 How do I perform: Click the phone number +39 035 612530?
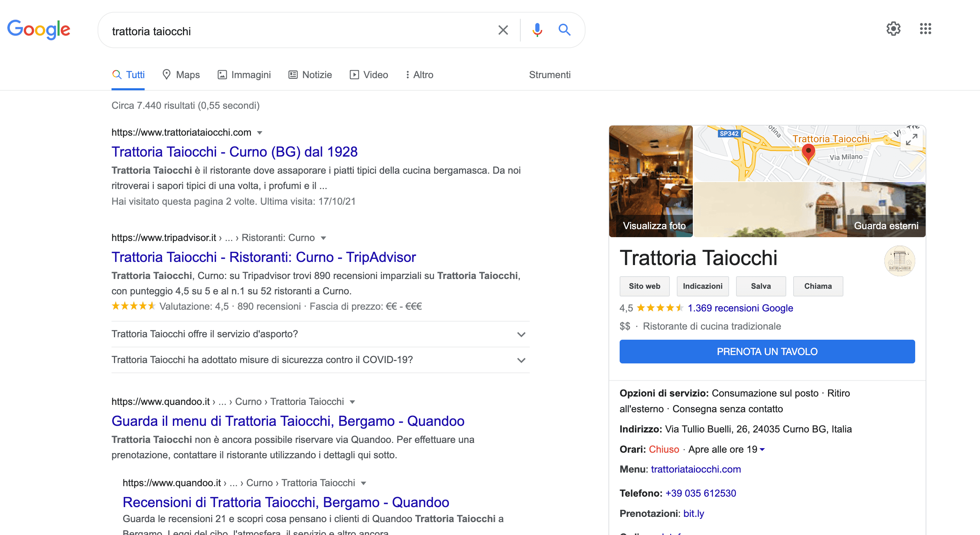[701, 493]
